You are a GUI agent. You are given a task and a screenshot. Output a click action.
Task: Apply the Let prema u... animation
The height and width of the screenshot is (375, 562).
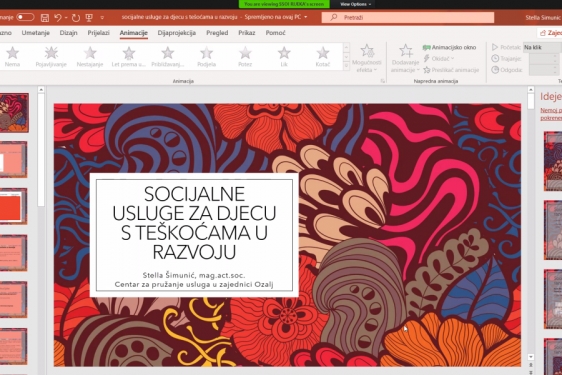pyautogui.click(x=129, y=57)
